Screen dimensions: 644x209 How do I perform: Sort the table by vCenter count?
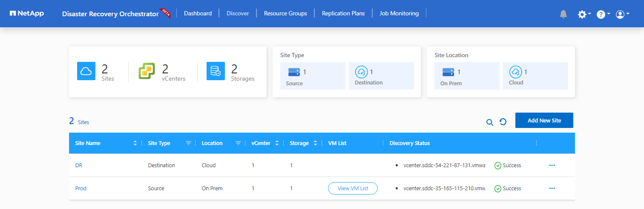coord(277,143)
